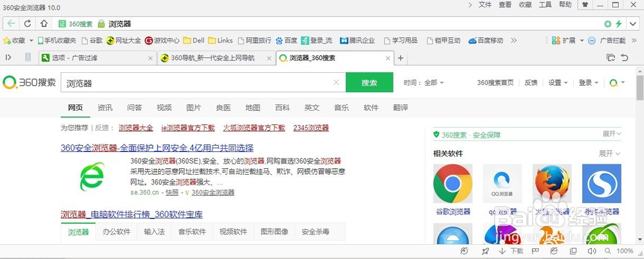The image size is (644, 259).
Task: Show more bookmarks with double chevron after 百度移动
Action: point(513,41)
